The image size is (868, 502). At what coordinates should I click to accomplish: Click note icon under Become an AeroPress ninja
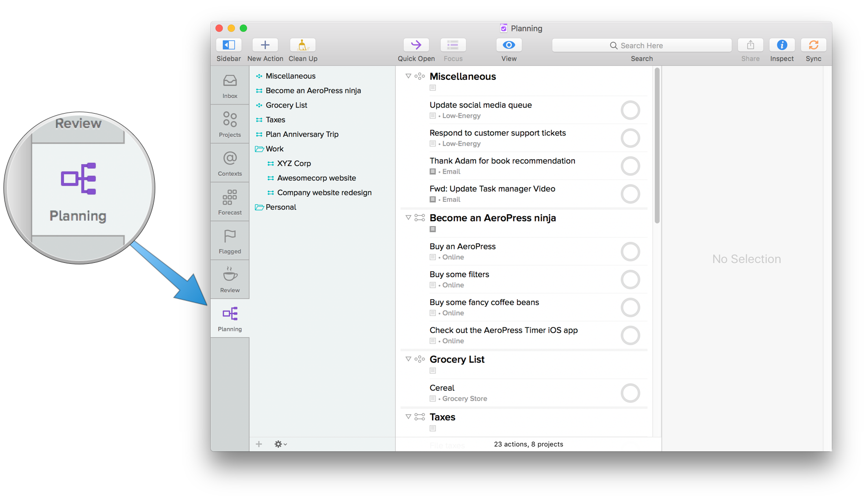pos(433,229)
